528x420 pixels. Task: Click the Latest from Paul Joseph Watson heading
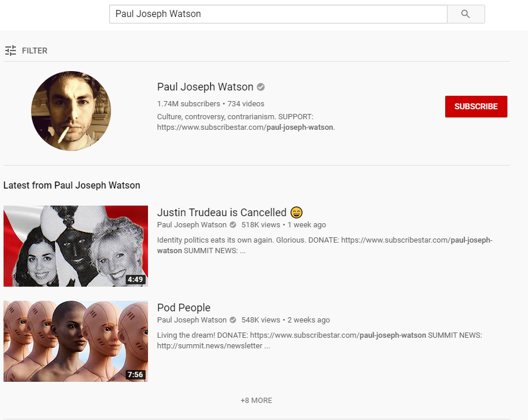click(x=72, y=185)
